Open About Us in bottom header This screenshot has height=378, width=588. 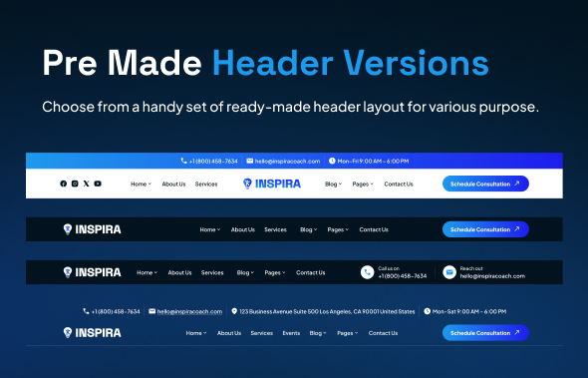click(x=229, y=333)
